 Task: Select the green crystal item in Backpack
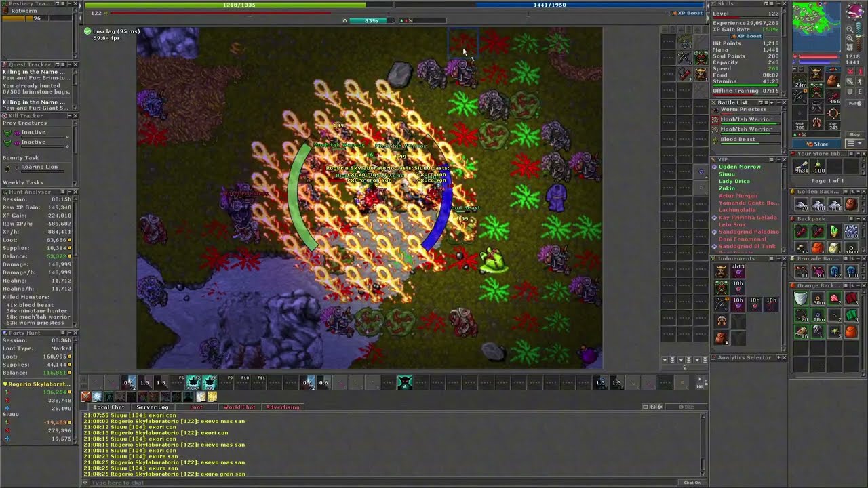(x=834, y=231)
